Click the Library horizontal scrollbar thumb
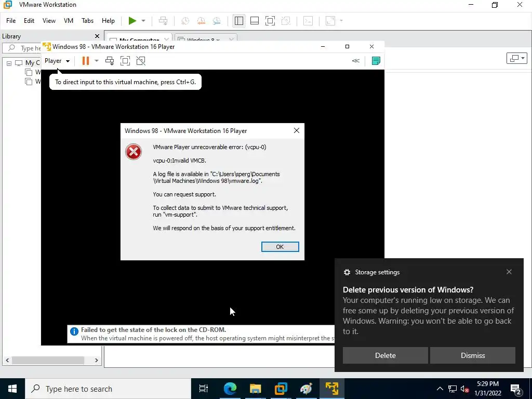This screenshot has width=532, height=399. click(x=48, y=361)
